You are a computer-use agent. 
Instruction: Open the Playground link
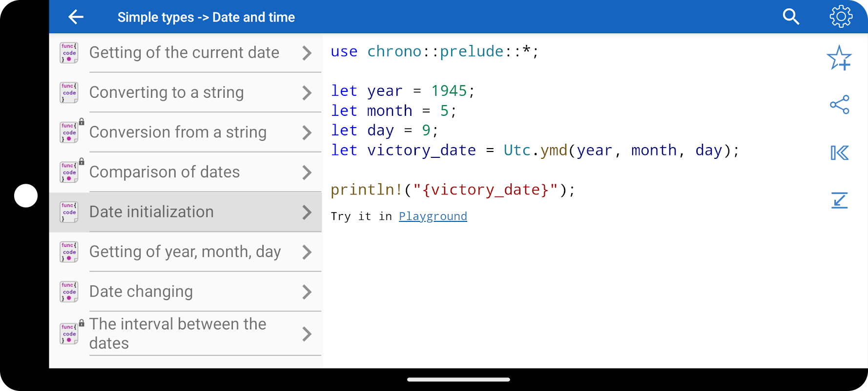pos(433,216)
